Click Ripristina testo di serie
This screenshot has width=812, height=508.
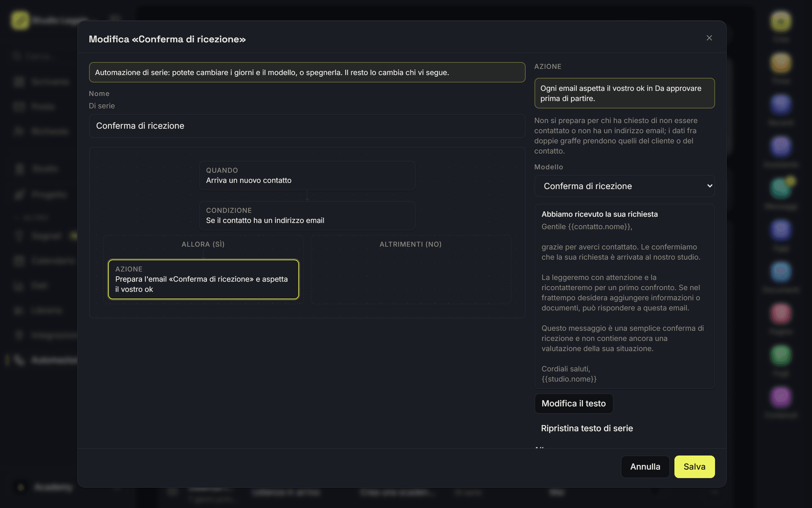[587, 428]
